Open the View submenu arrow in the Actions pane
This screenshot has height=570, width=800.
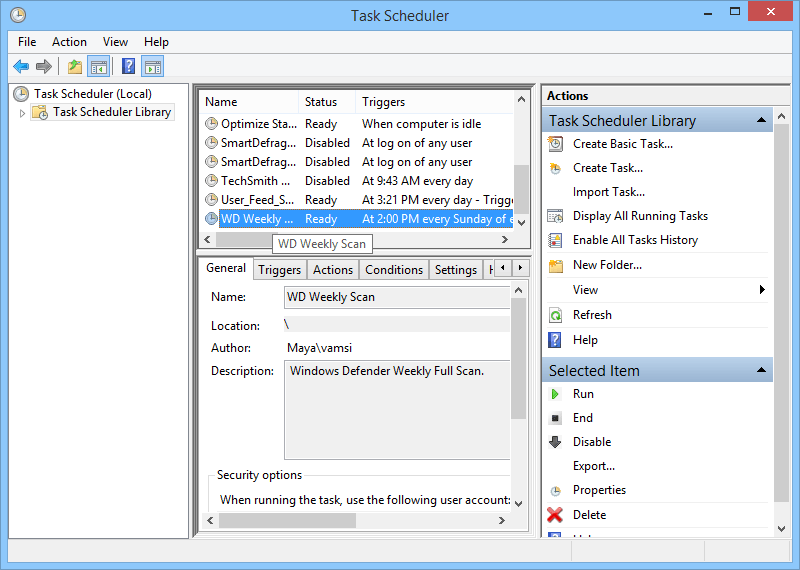(x=762, y=290)
